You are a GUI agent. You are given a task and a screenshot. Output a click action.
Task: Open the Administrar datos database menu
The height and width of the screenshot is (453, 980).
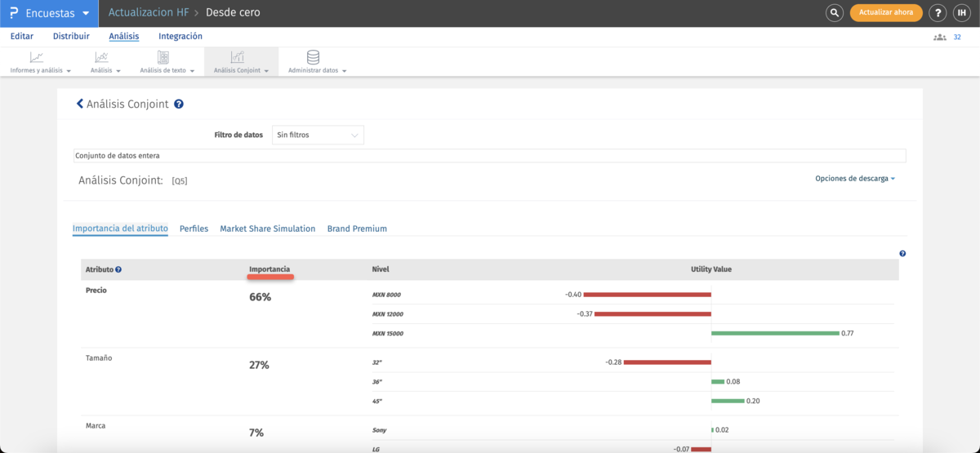[x=317, y=62]
